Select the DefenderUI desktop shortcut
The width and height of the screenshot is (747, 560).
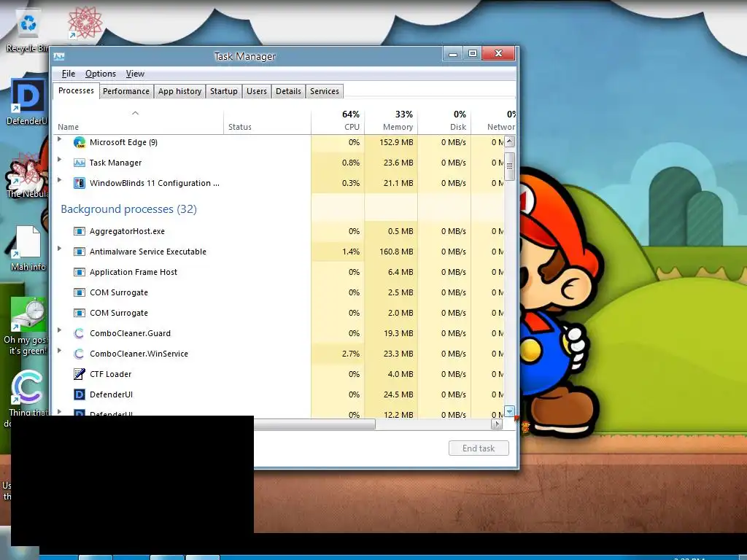[28, 102]
